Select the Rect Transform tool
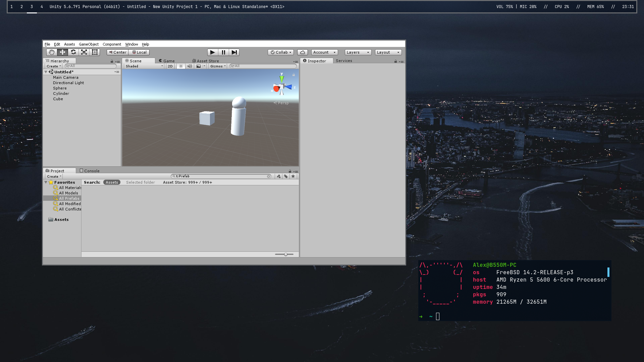This screenshot has height=362, width=644. [95, 52]
